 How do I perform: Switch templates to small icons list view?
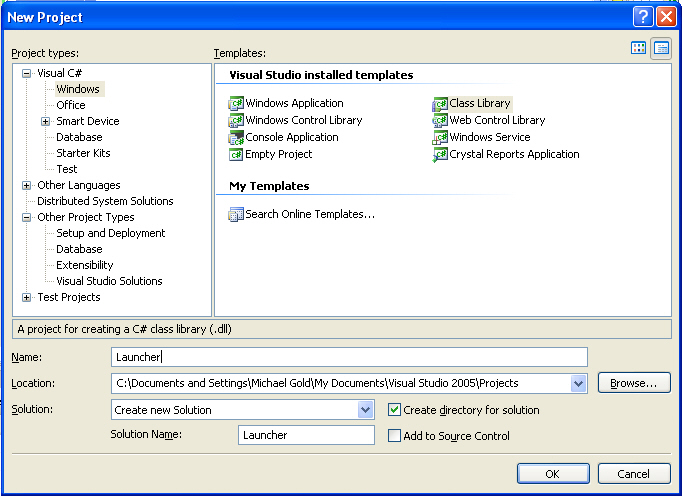[661, 48]
